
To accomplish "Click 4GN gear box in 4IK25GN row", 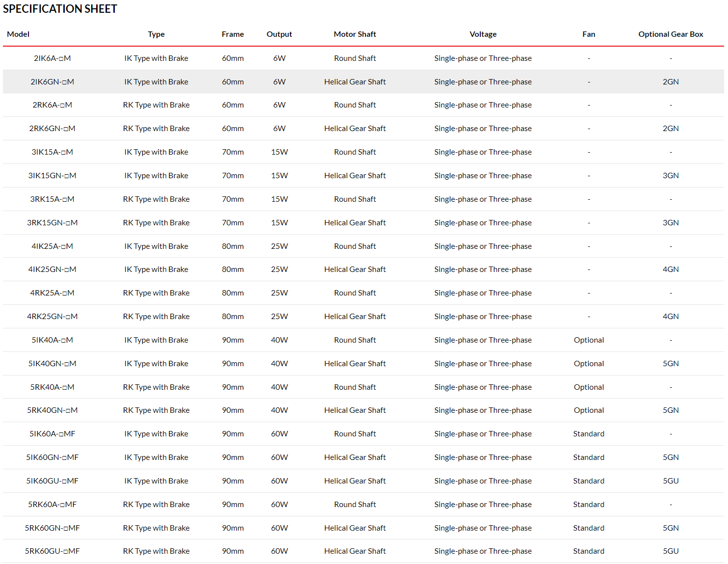I will point(671,269).
